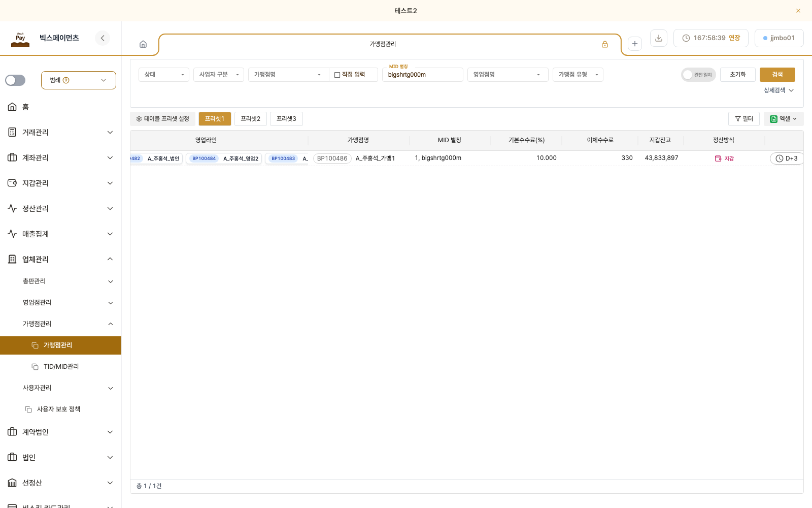Screen dimensions: 812x508
Task: Add a new tab with plus icon
Action: 635,44
